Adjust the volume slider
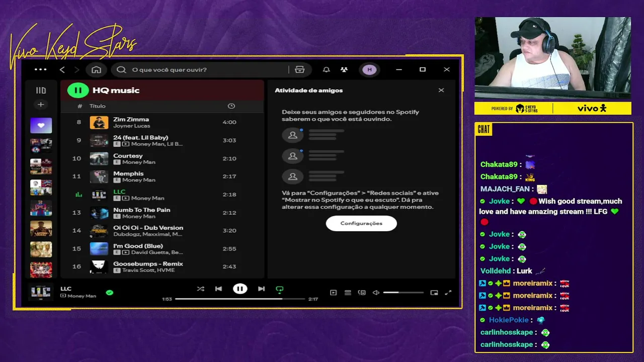Image resolution: width=644 pixels, height=362 pixels. click(x=404, y=293)
